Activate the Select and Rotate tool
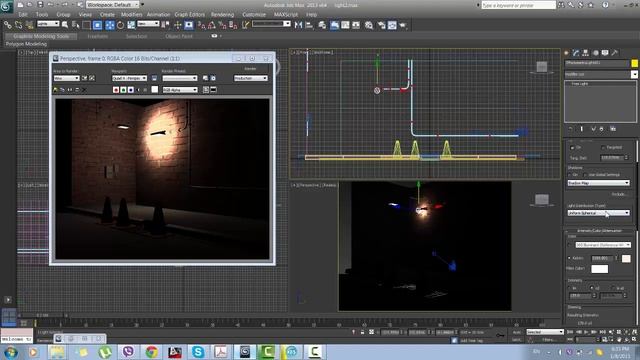 [120, 25]
